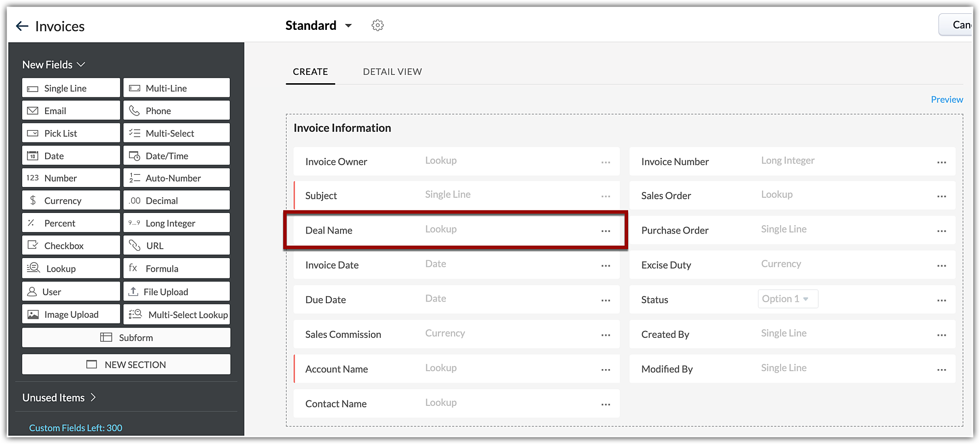Pick the Formula field type
The height and width of the screenshot is (444, 980).
tap(176, 268)
